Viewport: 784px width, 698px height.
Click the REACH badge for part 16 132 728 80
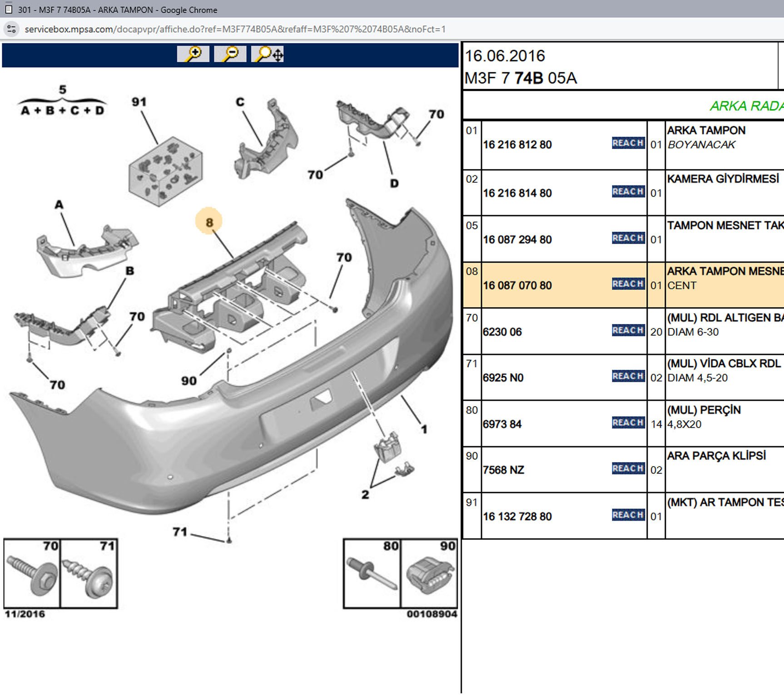(628, 515)
